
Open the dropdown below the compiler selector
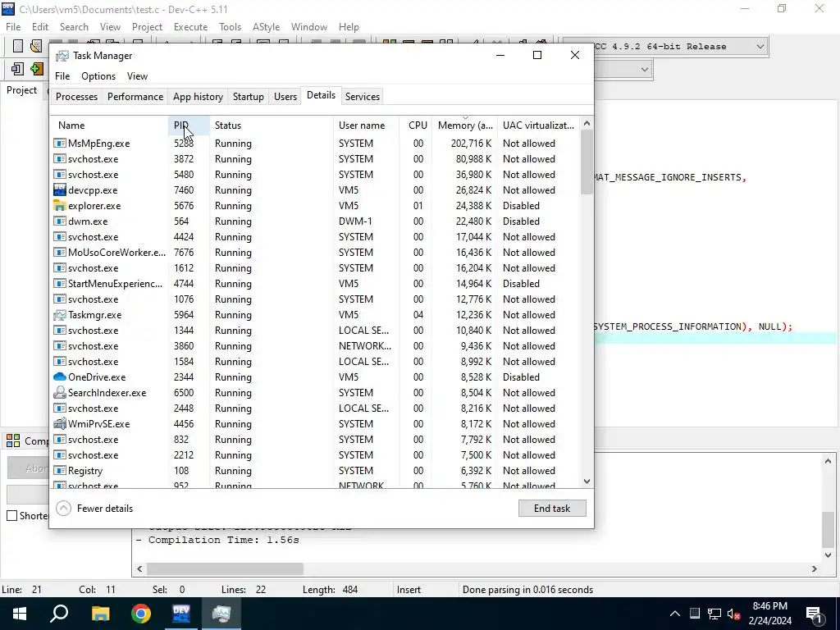click(x=645, y=69)
